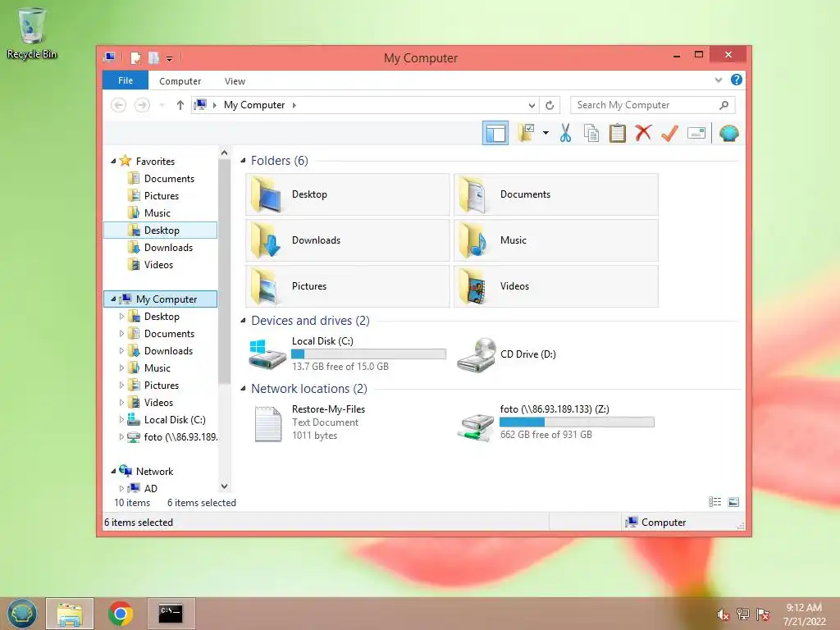The image size is (840, 630).
Task: Click the Paste clipboard toolbar icon
Action: pyautogui.click(x=617, y=133)
